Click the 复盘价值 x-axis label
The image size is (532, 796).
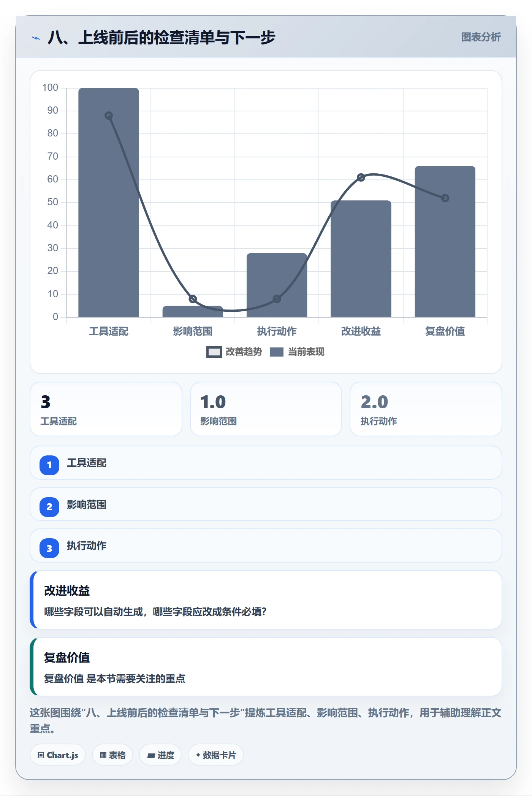tap(445, 331)
